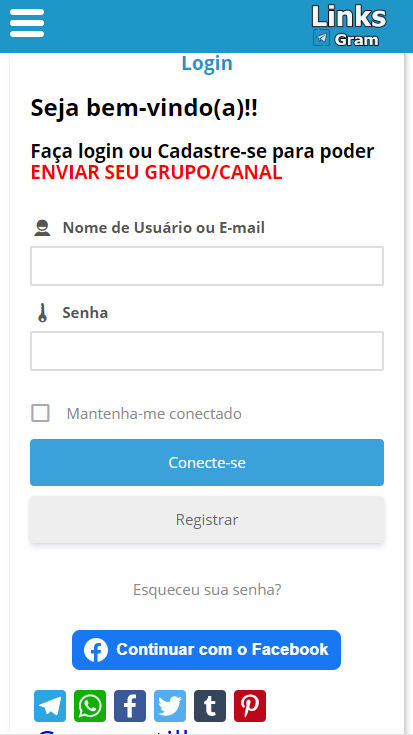Enable the Mantenha-me conectado checkbox

(40, 413)
